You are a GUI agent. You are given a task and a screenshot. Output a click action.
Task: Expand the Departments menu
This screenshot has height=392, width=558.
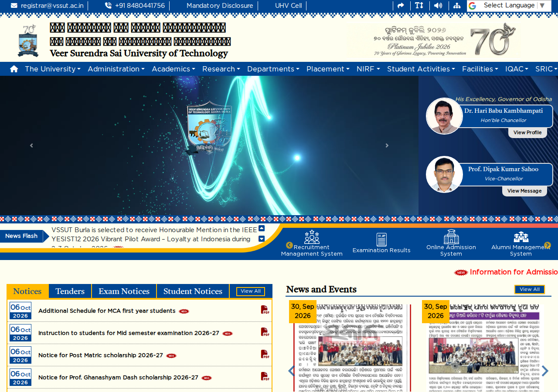[273, 69]
